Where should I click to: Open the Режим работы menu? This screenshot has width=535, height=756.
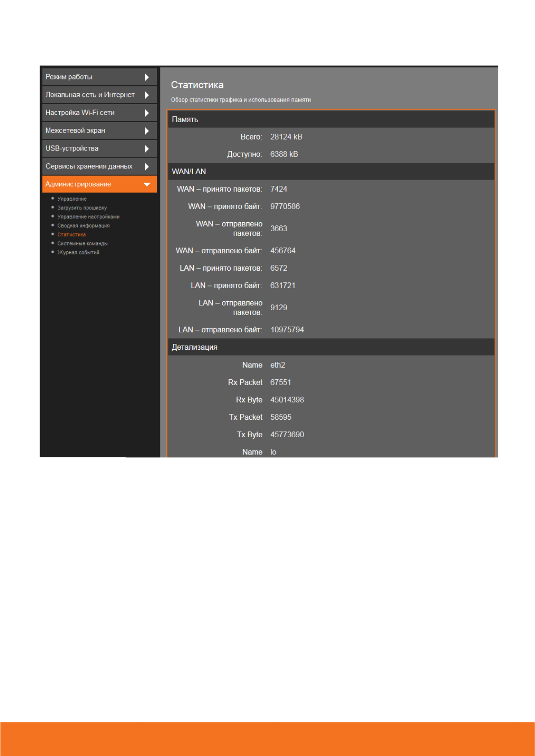(x=69, y=77)
